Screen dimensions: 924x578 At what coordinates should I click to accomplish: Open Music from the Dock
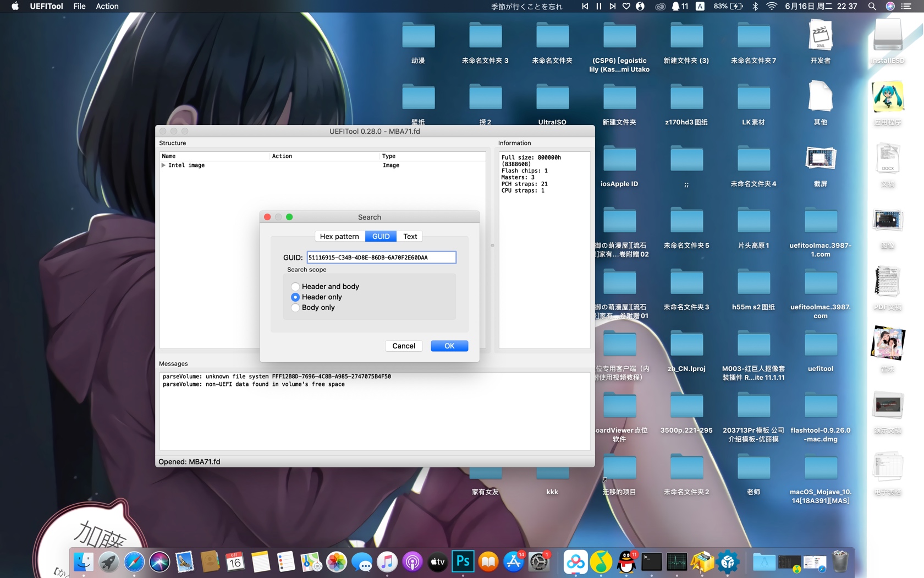pyautogui.click(x=387, y=562)
